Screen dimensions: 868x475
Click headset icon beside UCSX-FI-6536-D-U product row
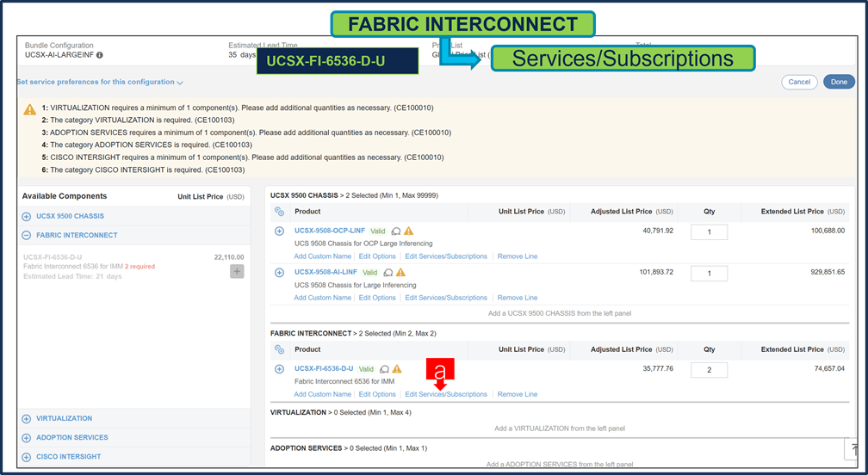coord(384,369)
